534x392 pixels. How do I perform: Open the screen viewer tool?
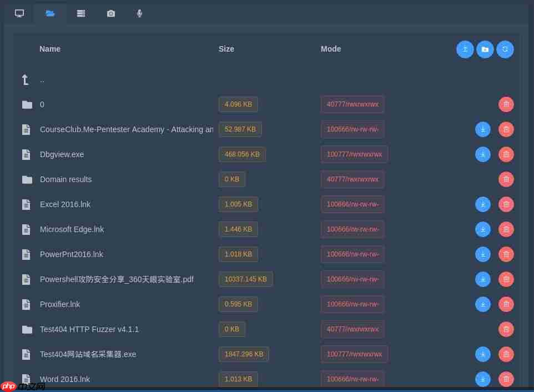tap(19, 13)
